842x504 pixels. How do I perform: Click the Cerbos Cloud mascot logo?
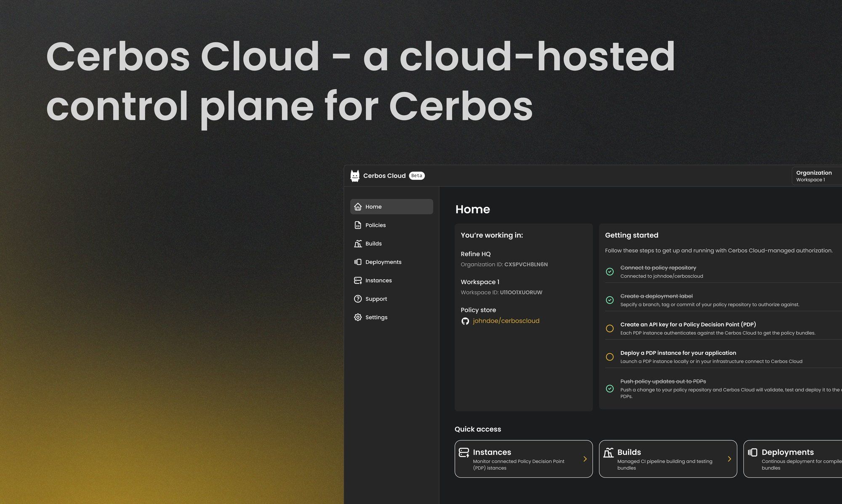point(355,176)
